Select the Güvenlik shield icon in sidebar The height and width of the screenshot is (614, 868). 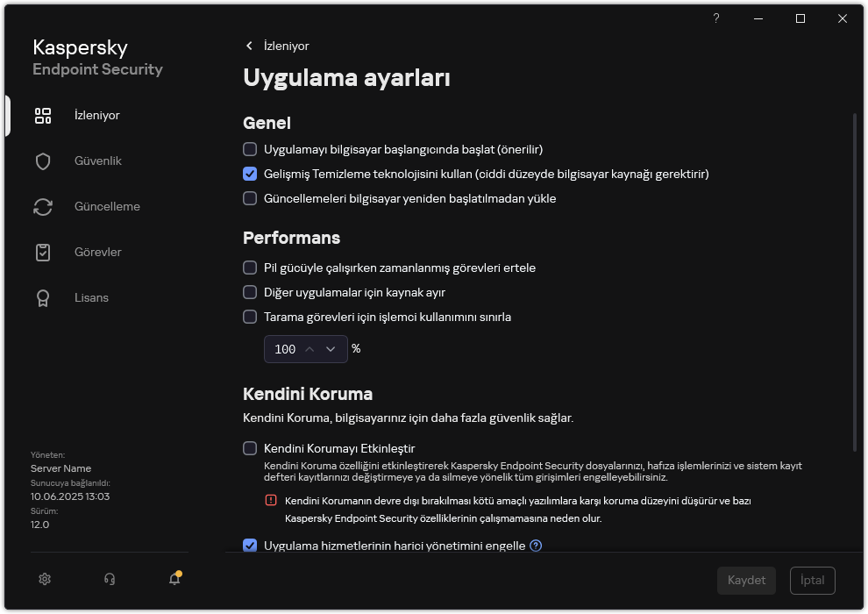click(x=43, y=161)
